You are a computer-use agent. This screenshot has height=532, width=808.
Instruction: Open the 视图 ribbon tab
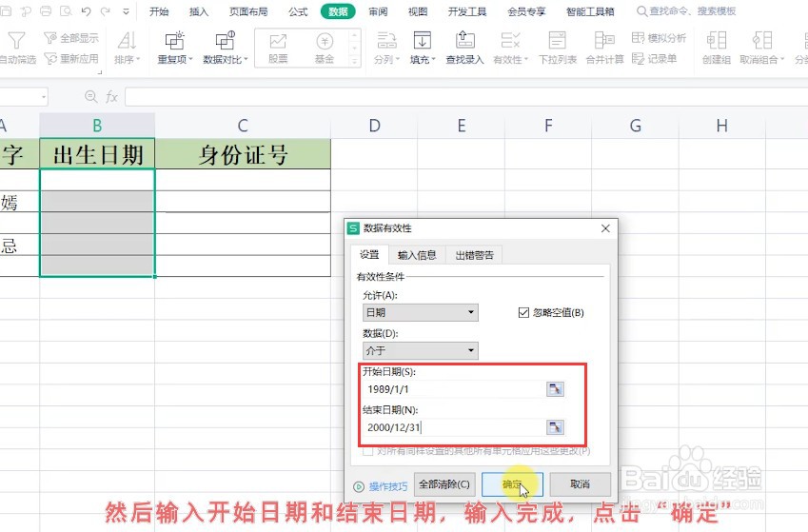(x=418, y=11)
